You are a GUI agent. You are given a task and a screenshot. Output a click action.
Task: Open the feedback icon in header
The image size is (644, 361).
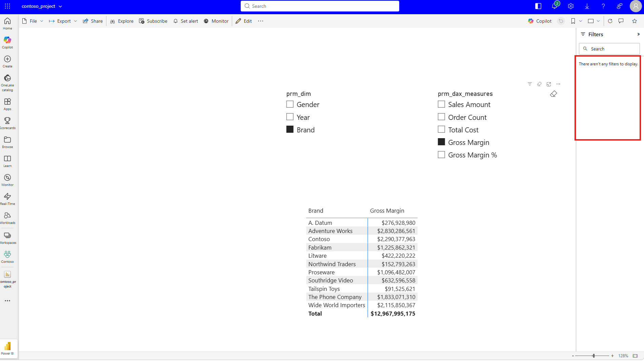(620, 6)
